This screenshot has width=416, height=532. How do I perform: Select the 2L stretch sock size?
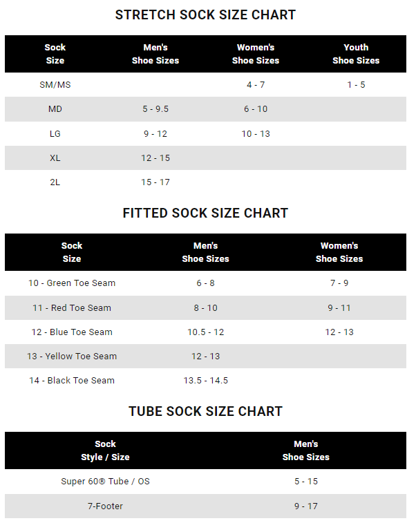(x=55, y=182)
